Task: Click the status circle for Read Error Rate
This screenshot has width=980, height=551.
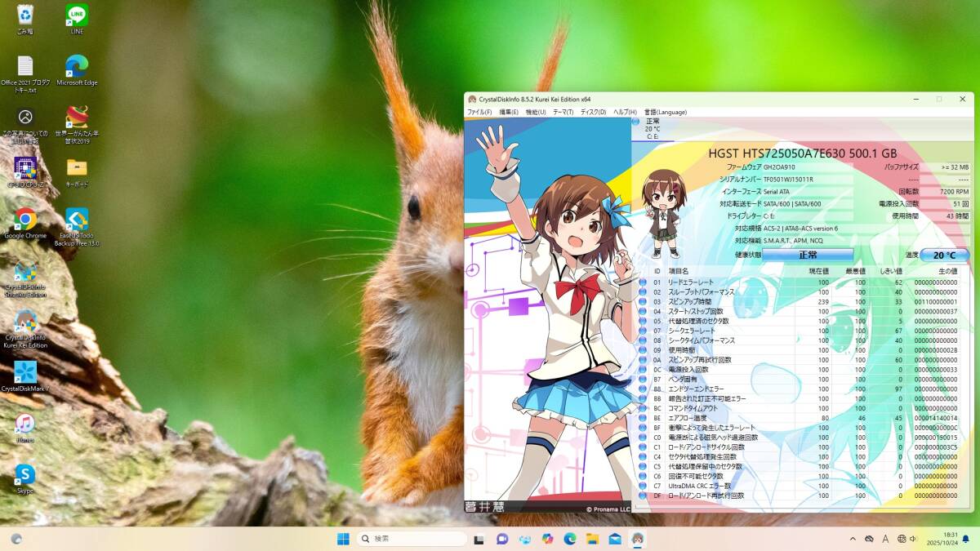Action: point(643,282)
